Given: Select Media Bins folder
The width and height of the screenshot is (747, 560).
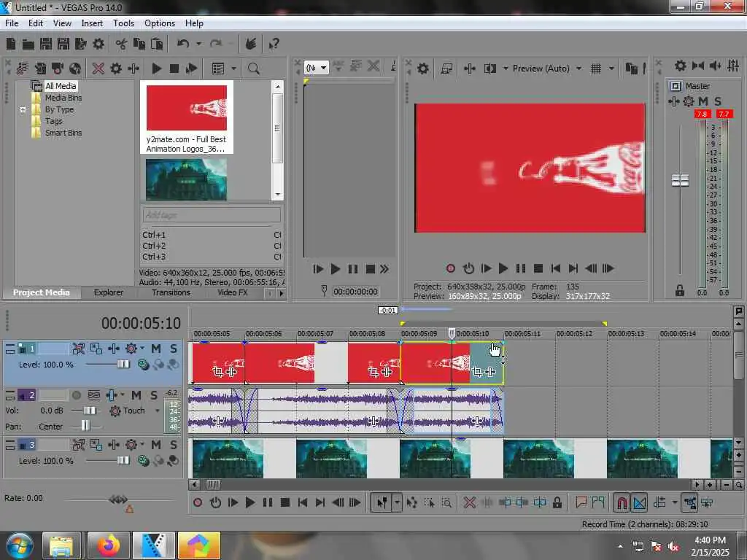Looking at the screenshot, I should (63, 98).
